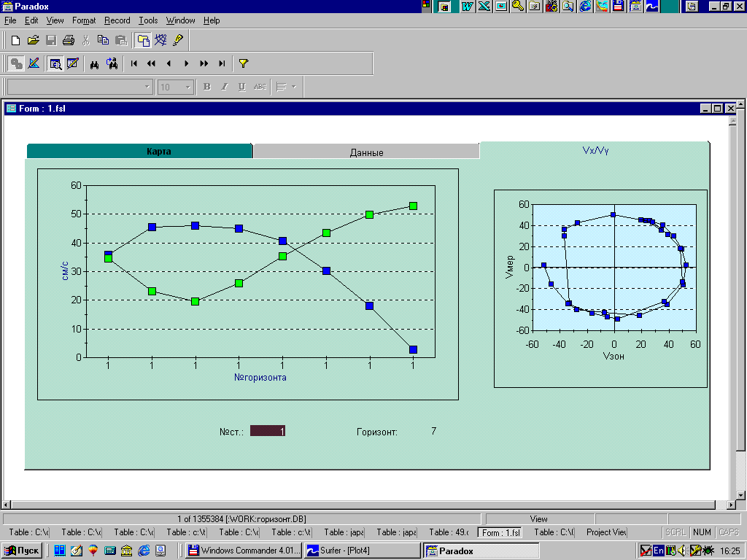The width and height of the screenshot is (747, 560).
Task: Jump to the last record
Action: (x=222, y=63)
